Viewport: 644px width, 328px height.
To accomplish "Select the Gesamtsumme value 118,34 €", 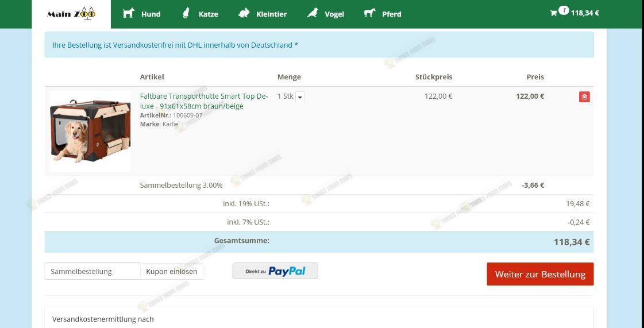I will pos(572,242).
